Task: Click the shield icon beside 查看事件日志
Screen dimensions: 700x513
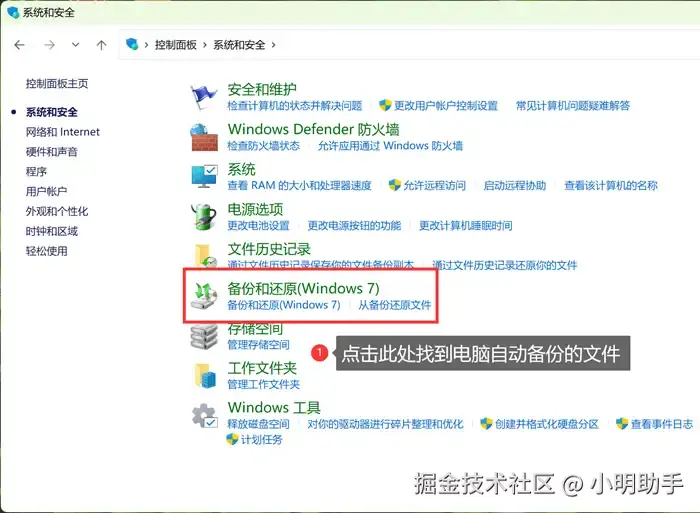Action: coord(622,423)
